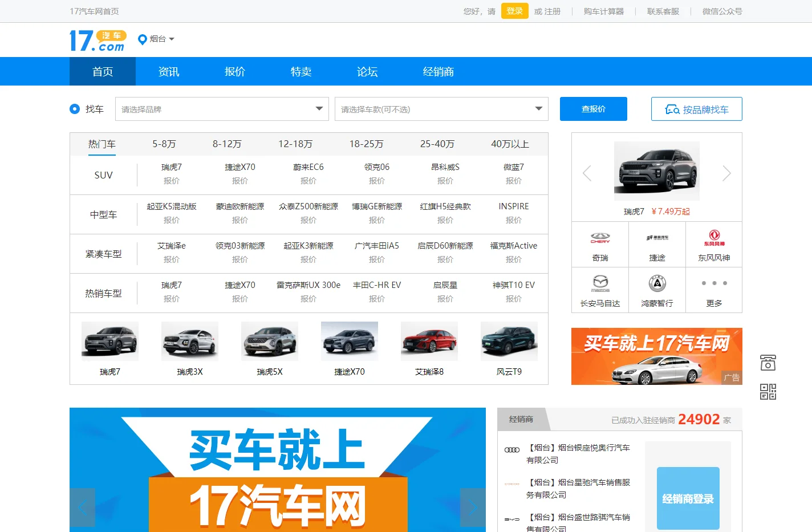Open the 福克斯Active link

(514, 246)
